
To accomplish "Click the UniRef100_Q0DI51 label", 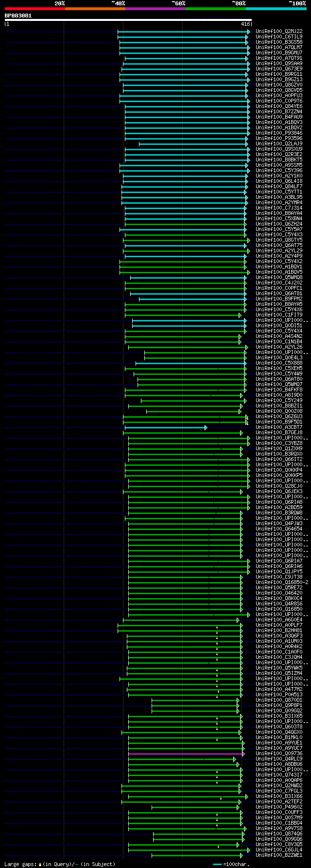I will [279, 325].
